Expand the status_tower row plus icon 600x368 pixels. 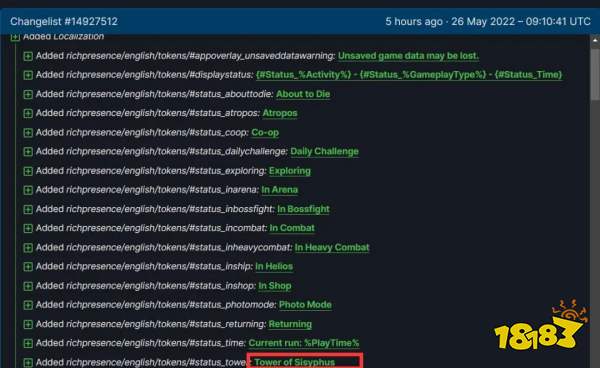(28, 363)
